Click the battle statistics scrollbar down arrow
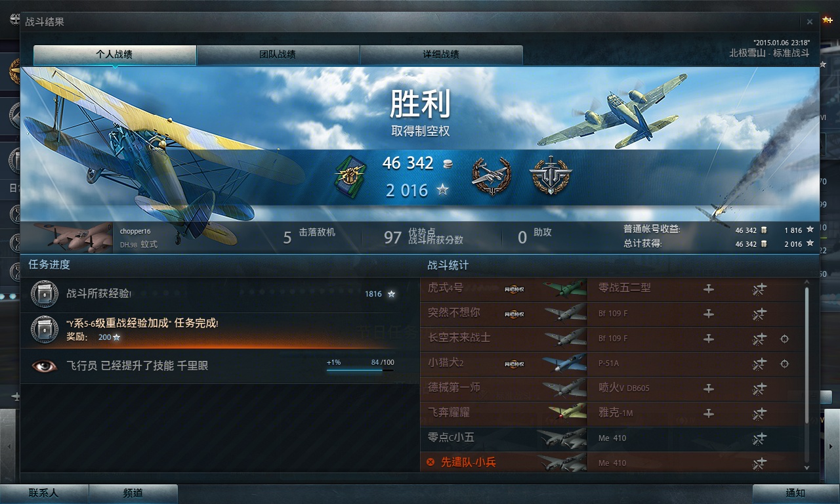Image resolution: width=840 pixels, height=504 pixels. (807, 467)
